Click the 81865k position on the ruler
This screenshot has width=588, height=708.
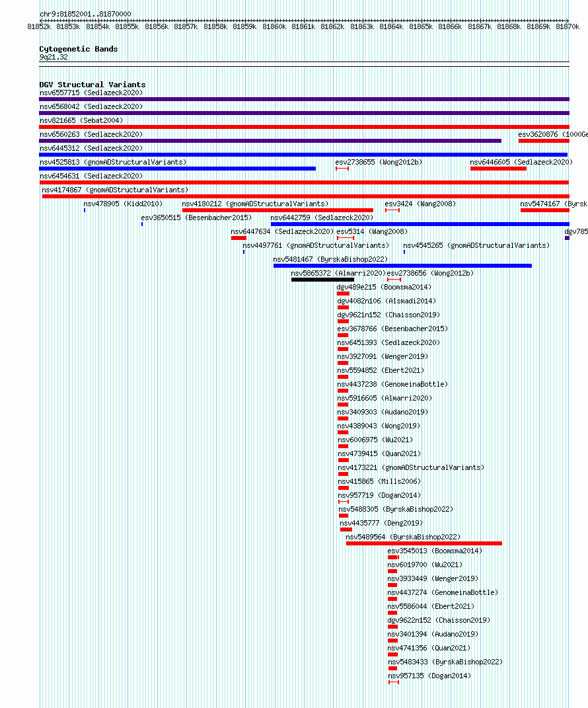pos(421,26)
